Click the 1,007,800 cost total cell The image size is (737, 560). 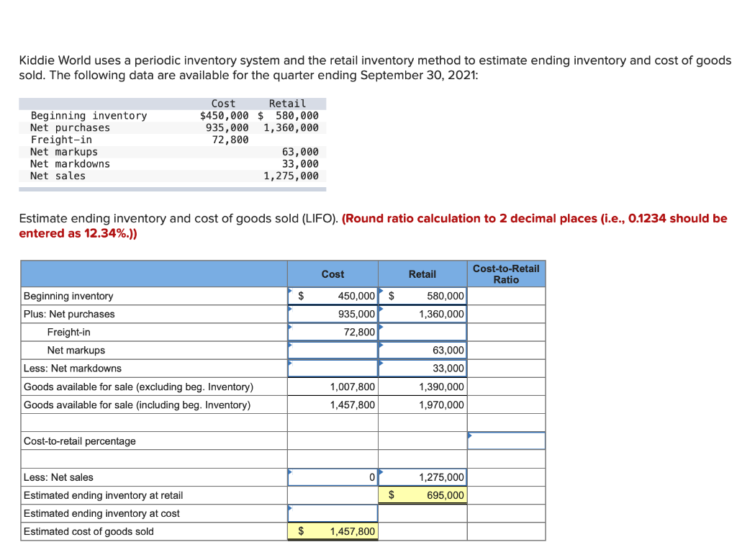(x=333, y=387)
